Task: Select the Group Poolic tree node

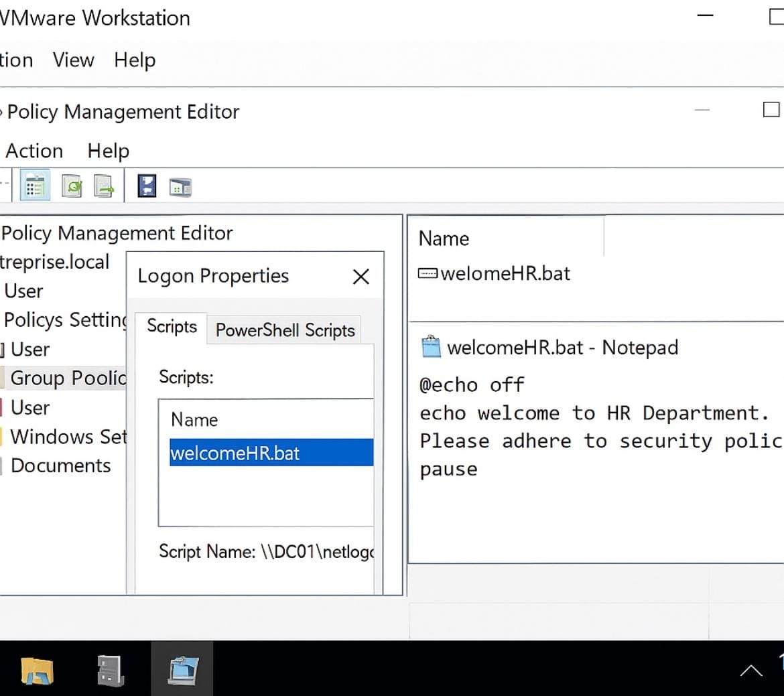Action: tap(68, 378)
